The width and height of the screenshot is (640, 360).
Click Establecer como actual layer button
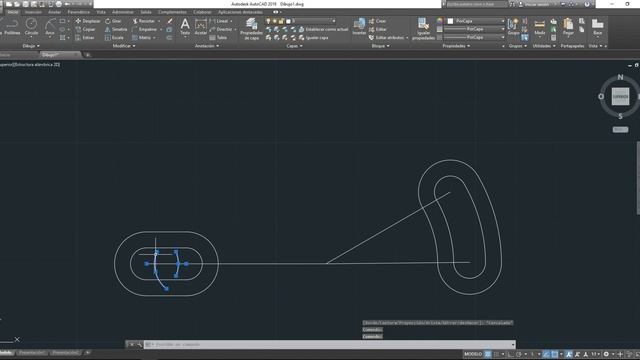click(x=324, y=29)
